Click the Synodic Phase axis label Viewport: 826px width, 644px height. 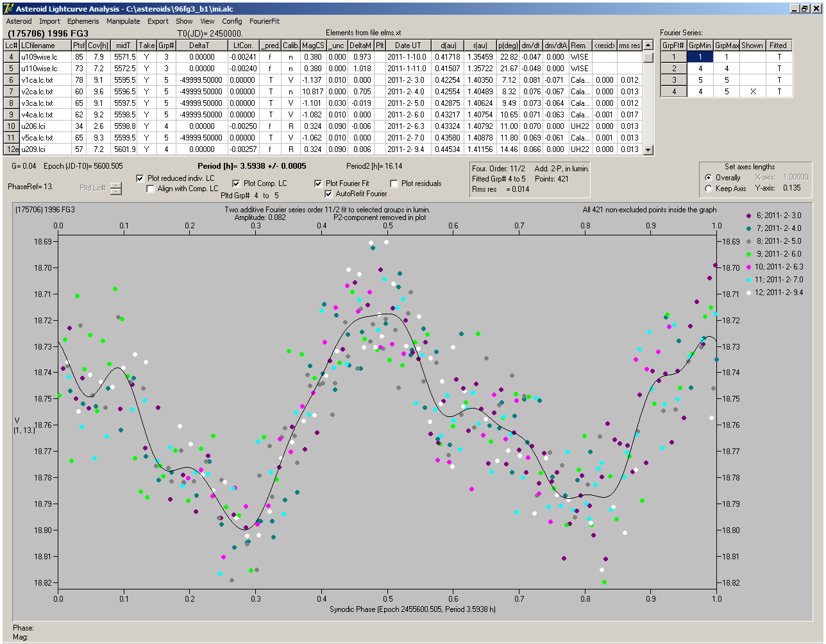coord(412,609)
